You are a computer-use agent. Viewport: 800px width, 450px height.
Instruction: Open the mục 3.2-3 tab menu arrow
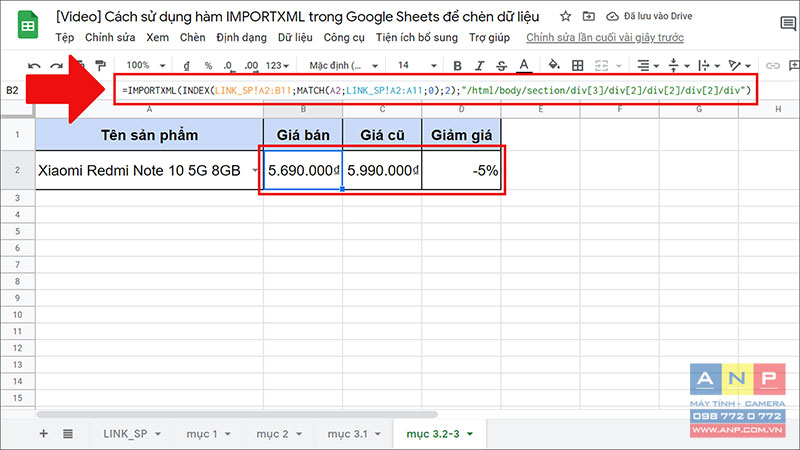pyautogui.click(x=470, y=434)
